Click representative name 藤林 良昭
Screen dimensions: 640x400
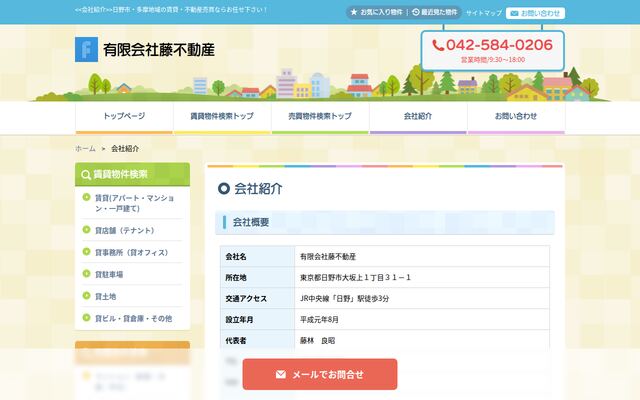pyautogui.click(x=318, y=340)
